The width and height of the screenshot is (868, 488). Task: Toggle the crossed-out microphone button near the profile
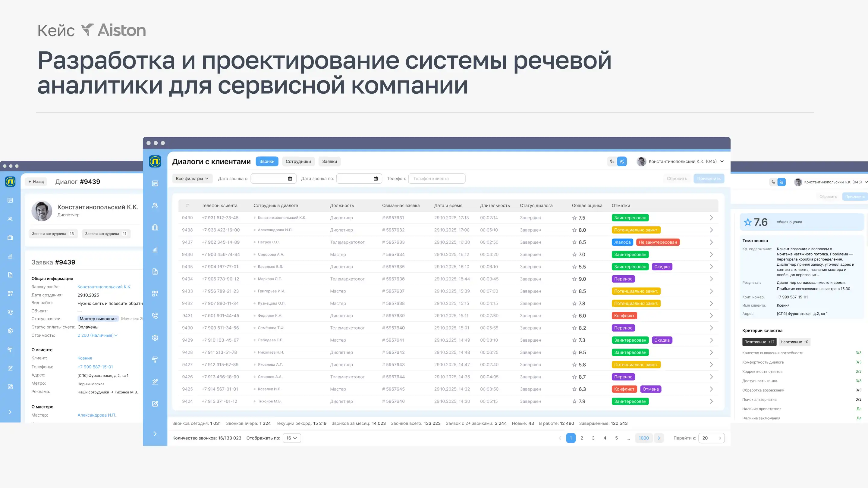click(x=622, y=161)
